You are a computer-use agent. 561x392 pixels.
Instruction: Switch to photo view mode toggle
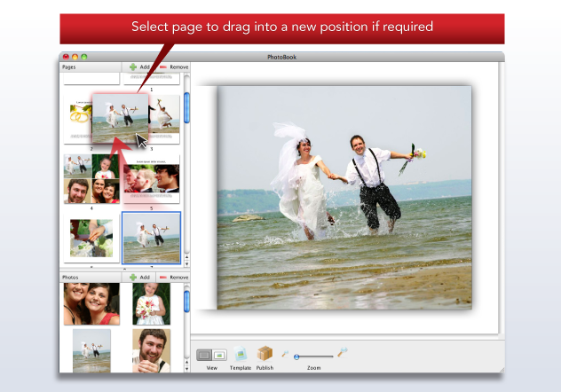[x=219, y=355]
